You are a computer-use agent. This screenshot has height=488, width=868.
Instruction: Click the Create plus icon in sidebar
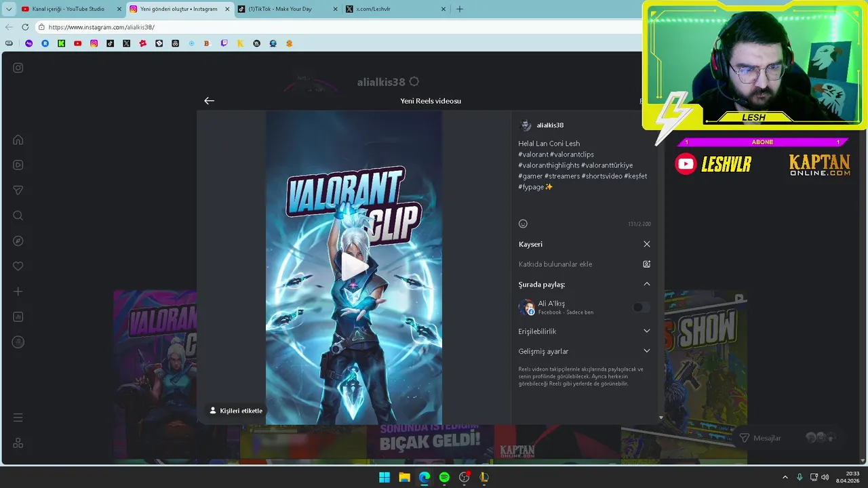(x=18, y=291)
